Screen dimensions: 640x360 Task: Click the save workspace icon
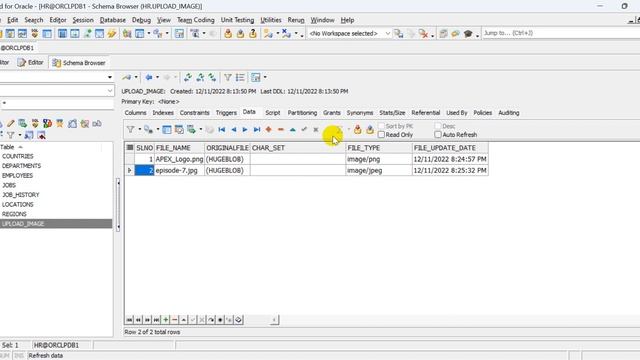(x=398, y=33)
